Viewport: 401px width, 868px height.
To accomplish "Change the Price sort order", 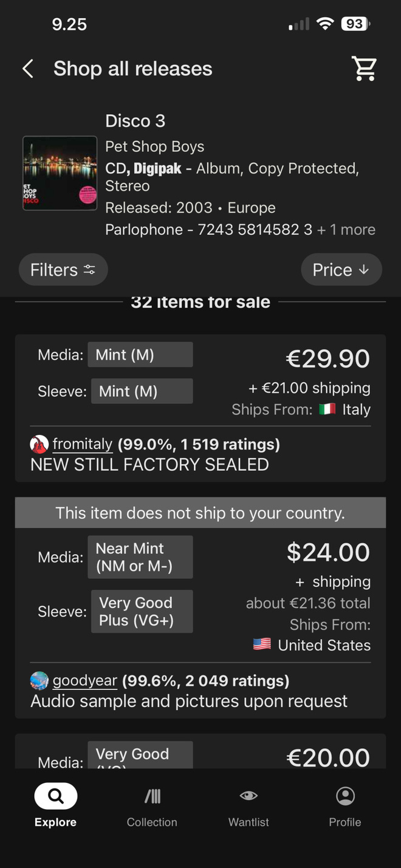I will click(x=341, y=270).
